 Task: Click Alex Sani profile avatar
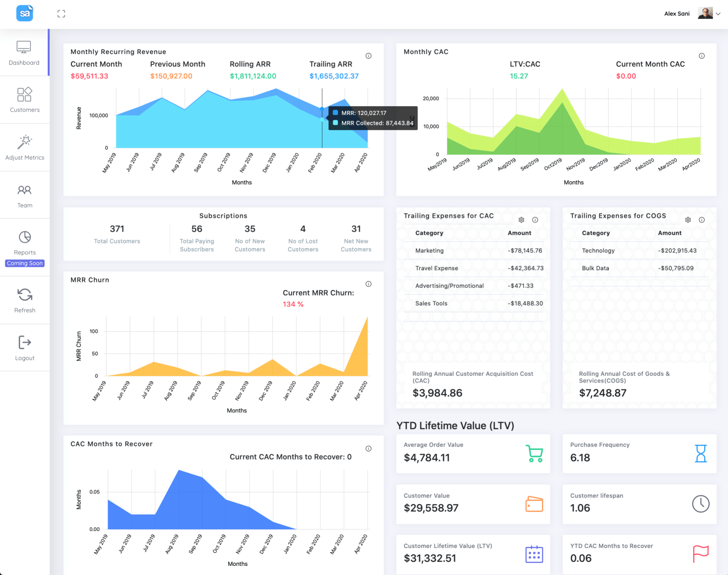(705, 13)
